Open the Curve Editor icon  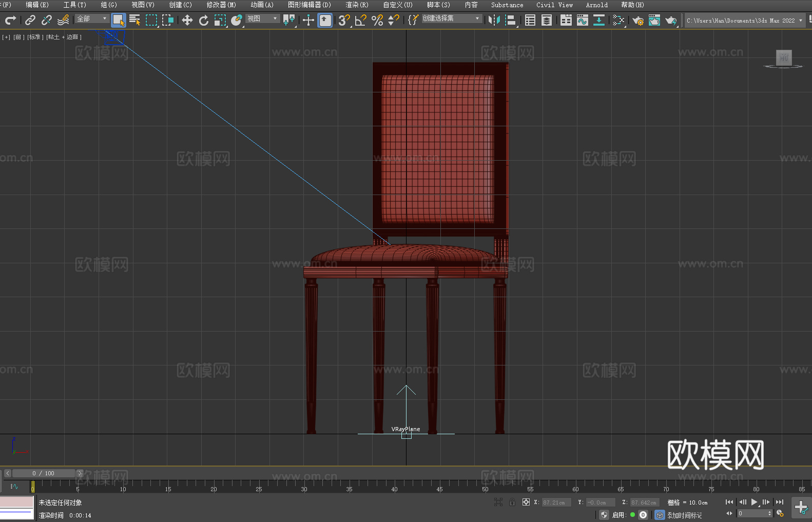(x=583, y=20)
